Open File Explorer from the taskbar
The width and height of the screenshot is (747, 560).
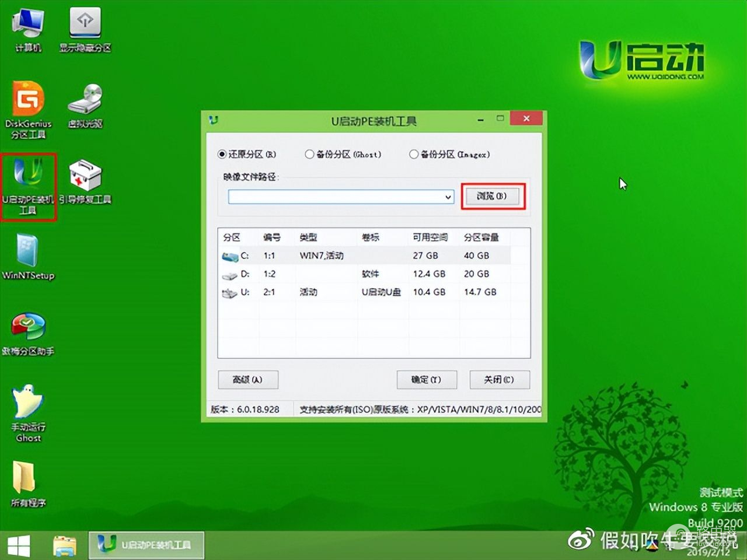(x=64, y=546)
